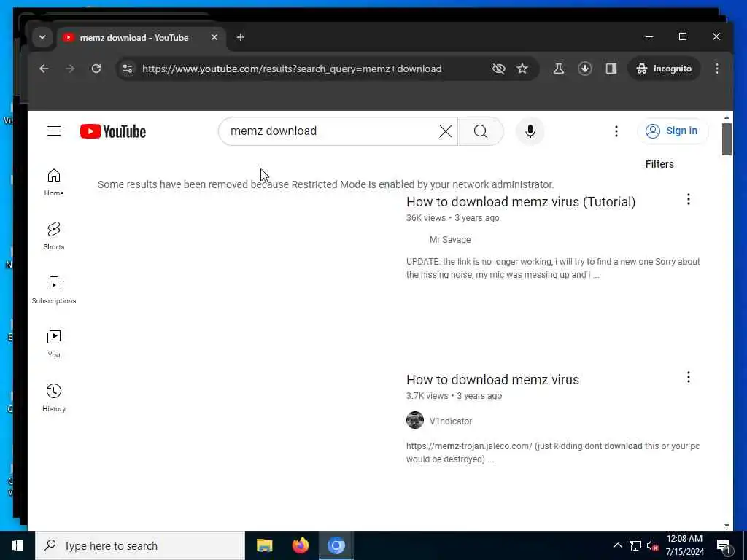
Task: Open options menu for V1ndicator's video
Action: click(689, 378)
